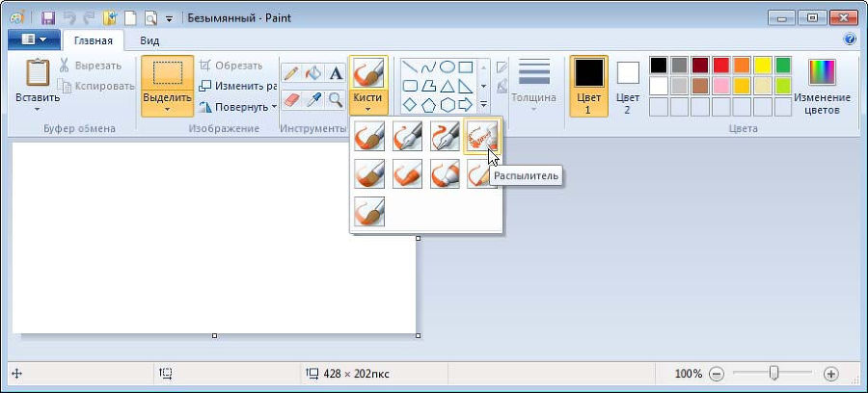Screen dimensions: 868x393
Task: Expand the Выделить dropdown arrow
Action: point(167,109)
